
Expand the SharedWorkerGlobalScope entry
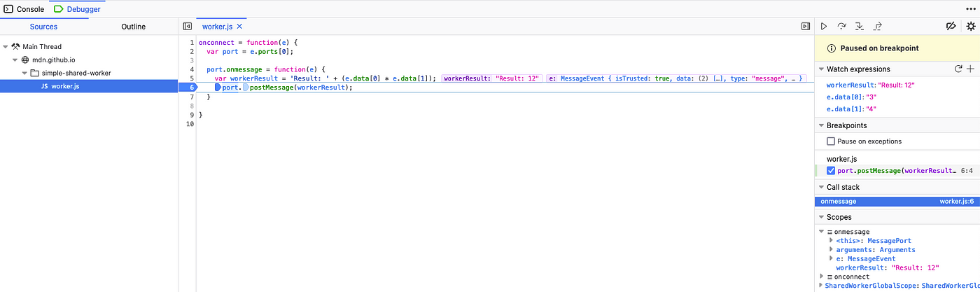822,286
